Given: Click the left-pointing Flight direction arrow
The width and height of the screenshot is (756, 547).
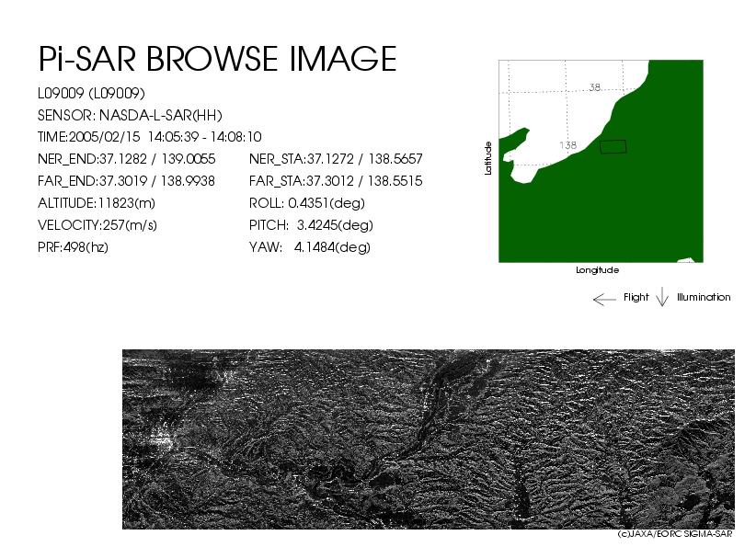Looking at the screenshot, I should [x=604, y=300].
